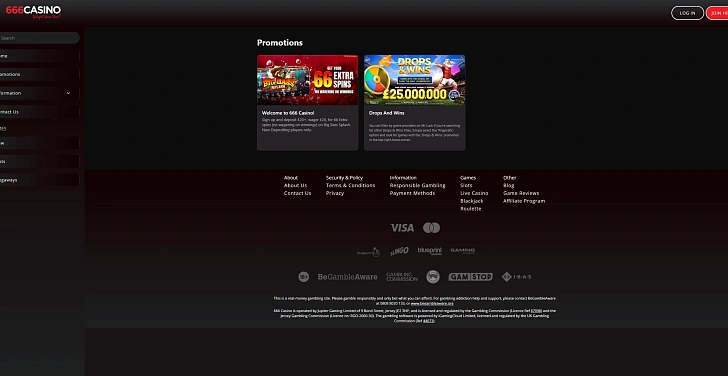Open the Responsible Gambling footer link
728x376 pixels.
[417, 186]
